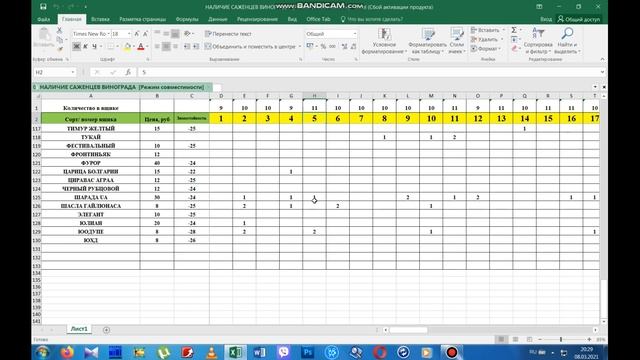Toggle Underline (Ч) formatting

point(94,47)
